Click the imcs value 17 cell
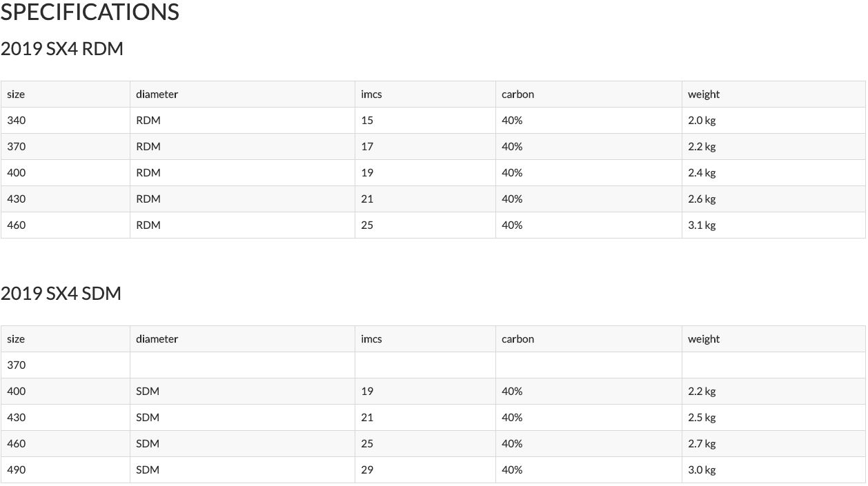The width and height of the screenshot is (868, 486). 367,147
